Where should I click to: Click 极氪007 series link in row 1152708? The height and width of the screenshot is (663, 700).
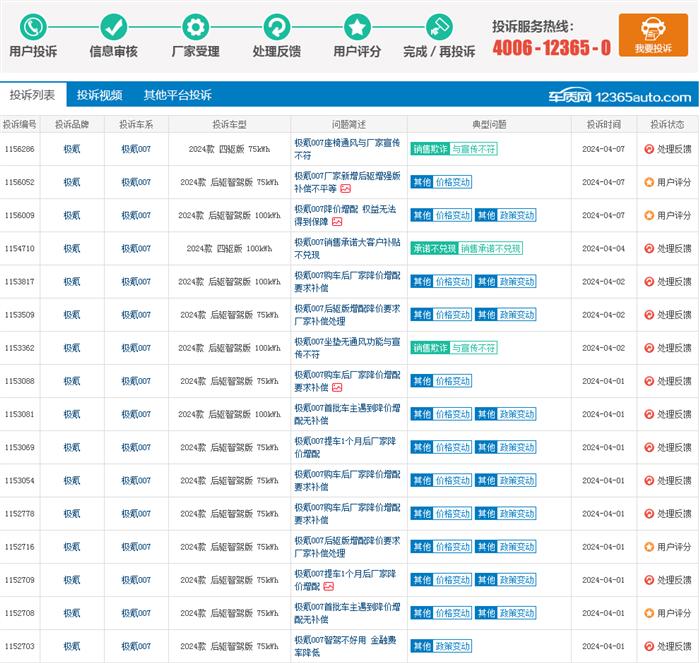click(136, 613)
